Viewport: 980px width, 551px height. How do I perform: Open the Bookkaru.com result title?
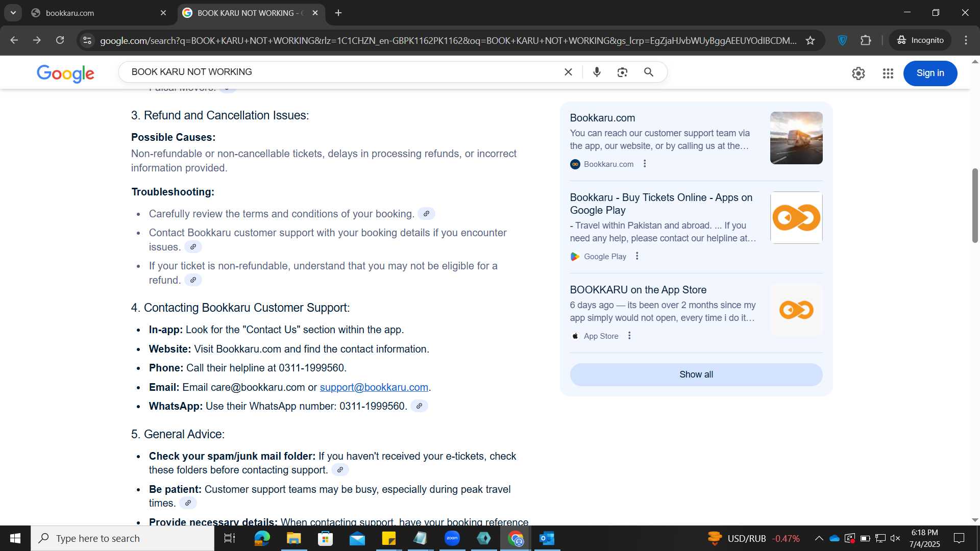(x=602, y=118)
